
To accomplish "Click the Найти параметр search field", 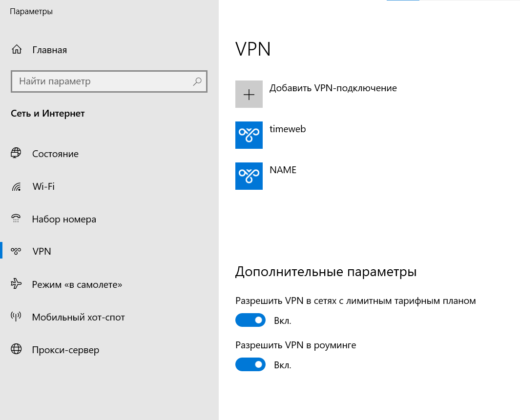I will [x=98, y=81].
